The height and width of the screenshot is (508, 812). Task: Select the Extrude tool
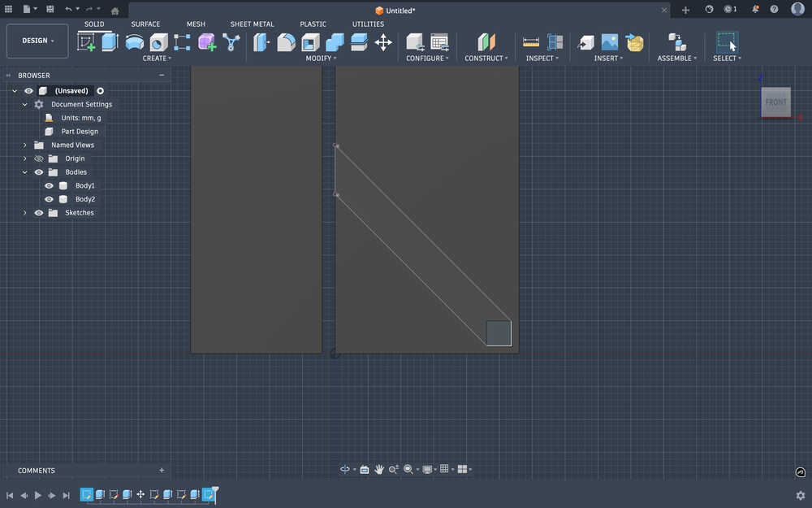(x=110, y=42)
